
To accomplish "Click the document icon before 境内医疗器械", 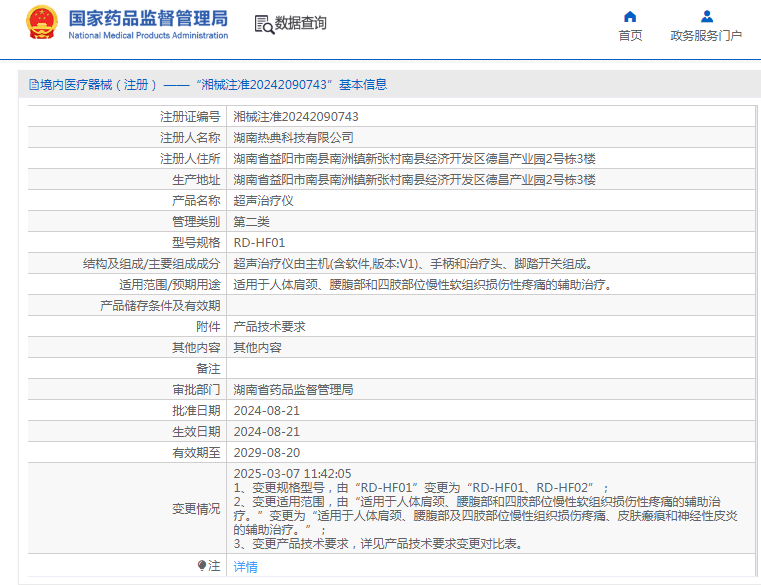I will [33, 85].
